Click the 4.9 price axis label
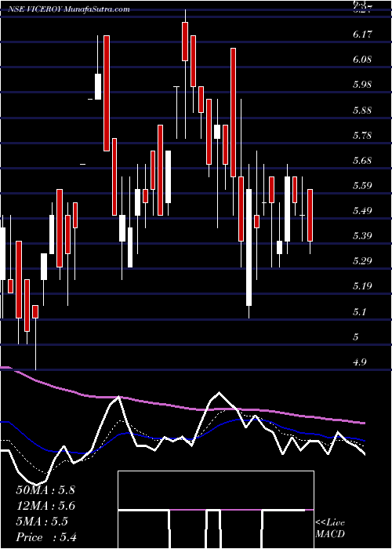 coord(359,362)
